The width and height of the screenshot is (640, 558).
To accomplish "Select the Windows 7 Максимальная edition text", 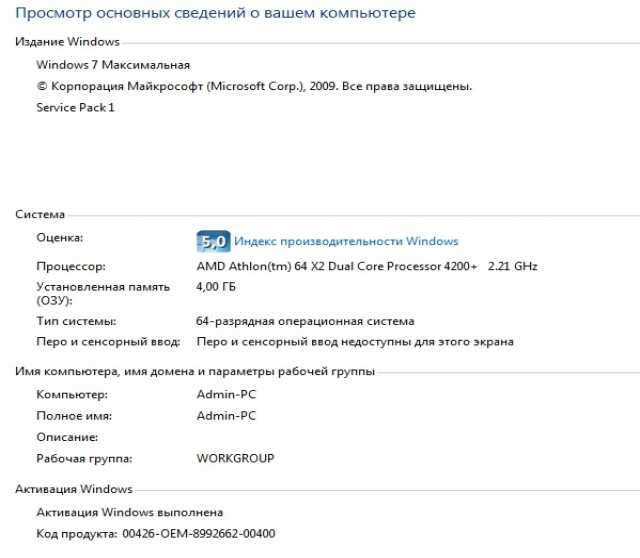I will coord(113,65).
